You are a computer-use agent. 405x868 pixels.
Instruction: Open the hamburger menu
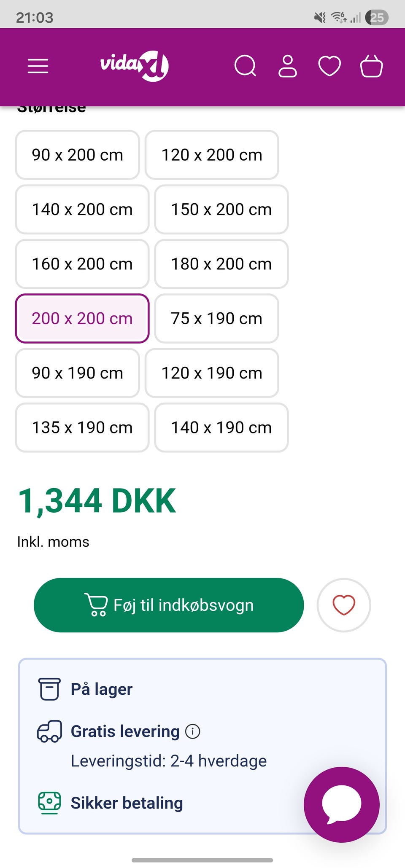click(x=38, y=66)
